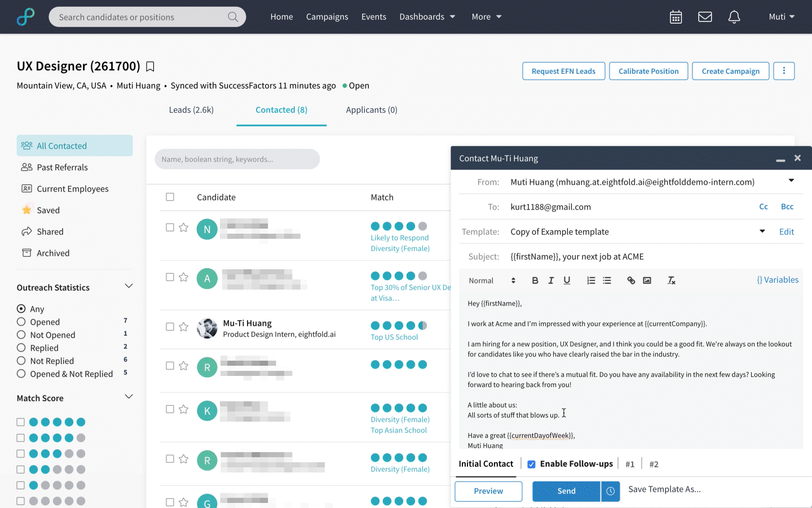Click the candidate name keyword filter field
This screenshot has height=508, width=812.
point(237,159)
